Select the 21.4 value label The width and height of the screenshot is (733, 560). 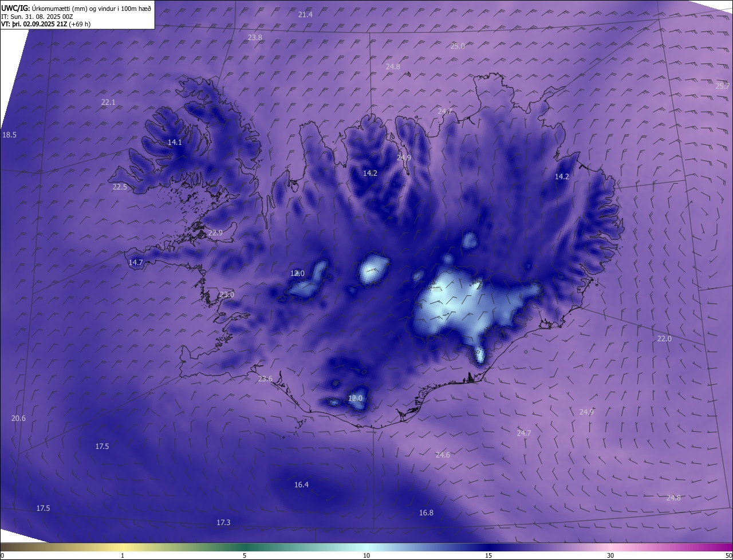click(305, 14)
